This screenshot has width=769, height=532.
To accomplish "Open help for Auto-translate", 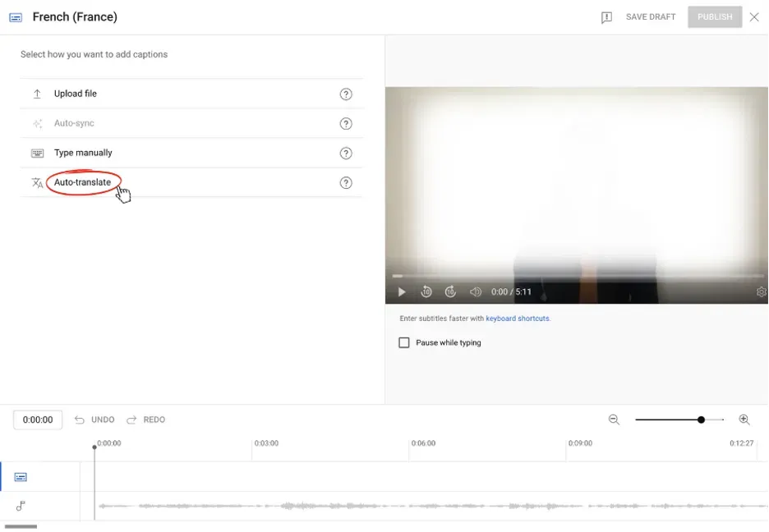I will coord(346,183).
